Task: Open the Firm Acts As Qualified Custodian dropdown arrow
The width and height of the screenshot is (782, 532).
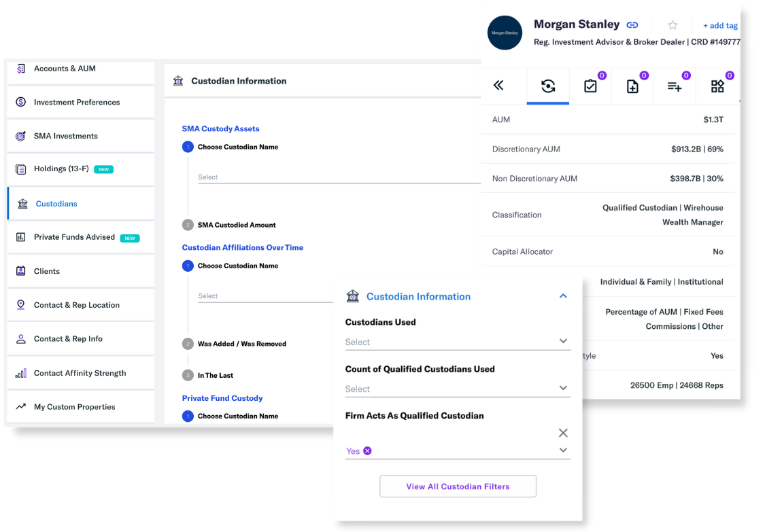Action: click(x=563, y=450)
